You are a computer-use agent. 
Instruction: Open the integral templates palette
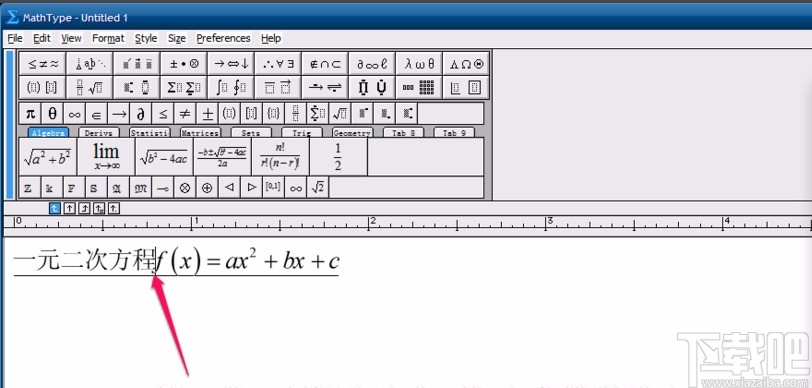point(231,88)
